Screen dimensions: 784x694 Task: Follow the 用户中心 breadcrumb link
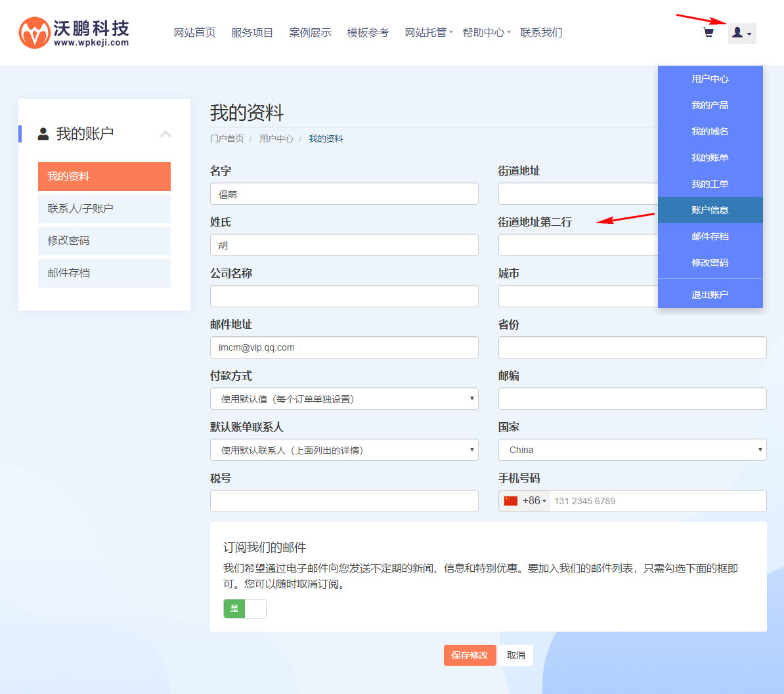click(x=276, y=139)
